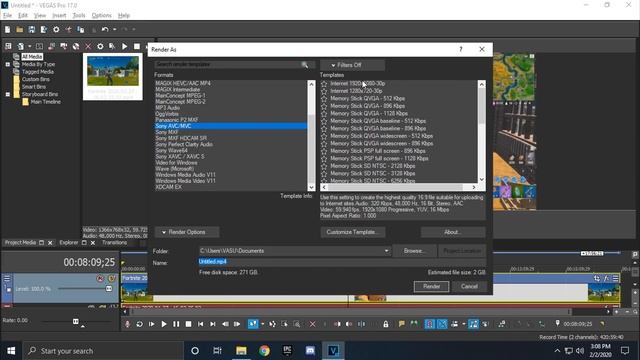Select the All Media bin

point(32,57)
